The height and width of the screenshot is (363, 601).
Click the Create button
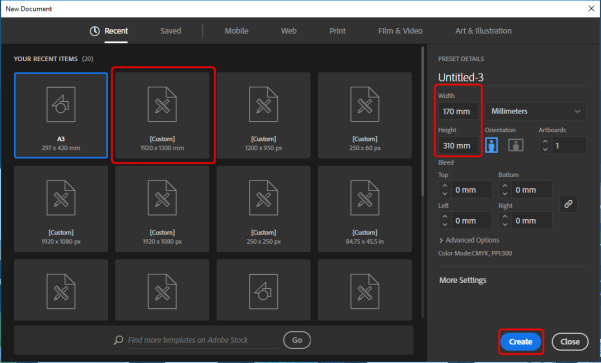click(521, 342)
